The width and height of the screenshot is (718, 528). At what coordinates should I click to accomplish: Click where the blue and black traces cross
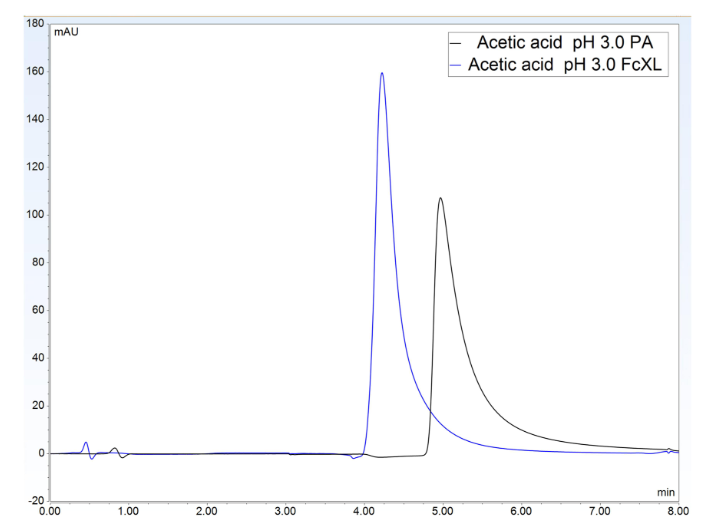point(428,411)
